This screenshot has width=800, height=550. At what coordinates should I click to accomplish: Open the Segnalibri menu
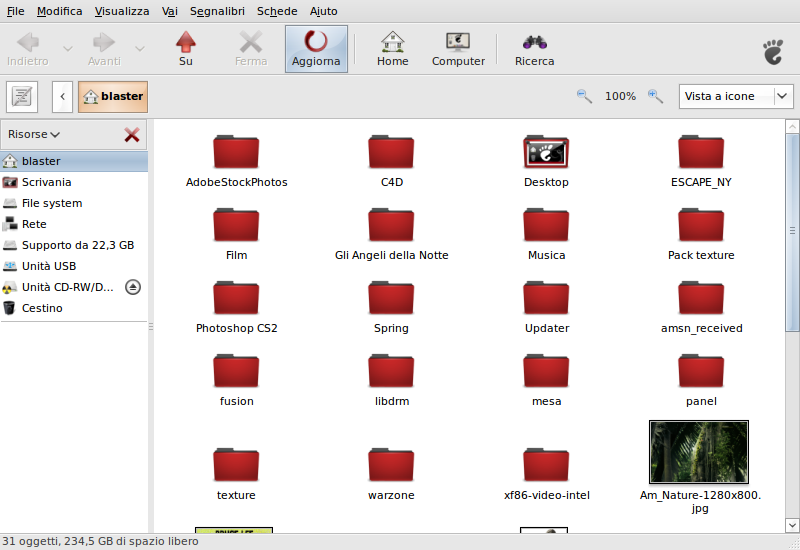(217, 11)
